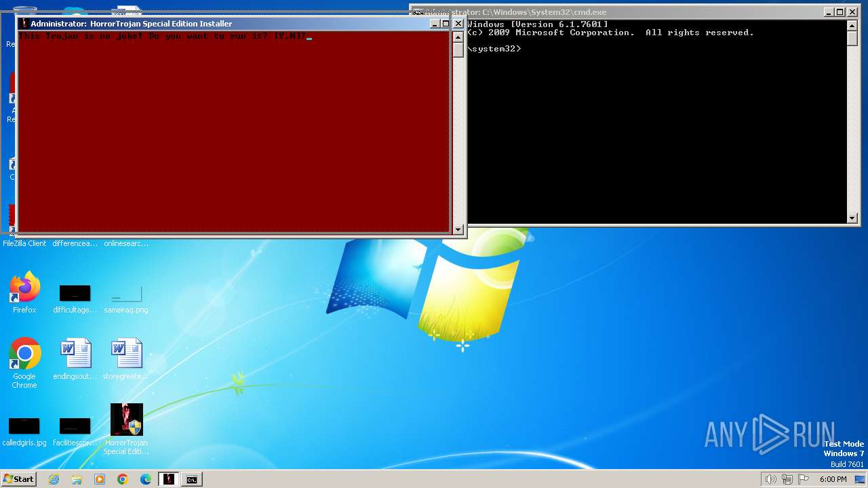The height and width of the screenshot is (488, 868).
Task: Open the Google Chrome desktop shortcut
Action: tap(24, 363)
